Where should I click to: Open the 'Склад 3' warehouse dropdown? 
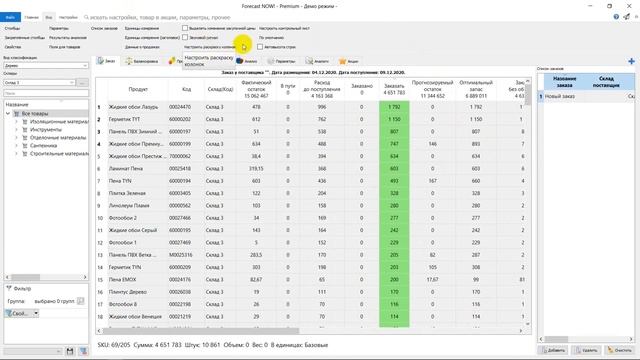pyautogui.click(x=40, y=82)
